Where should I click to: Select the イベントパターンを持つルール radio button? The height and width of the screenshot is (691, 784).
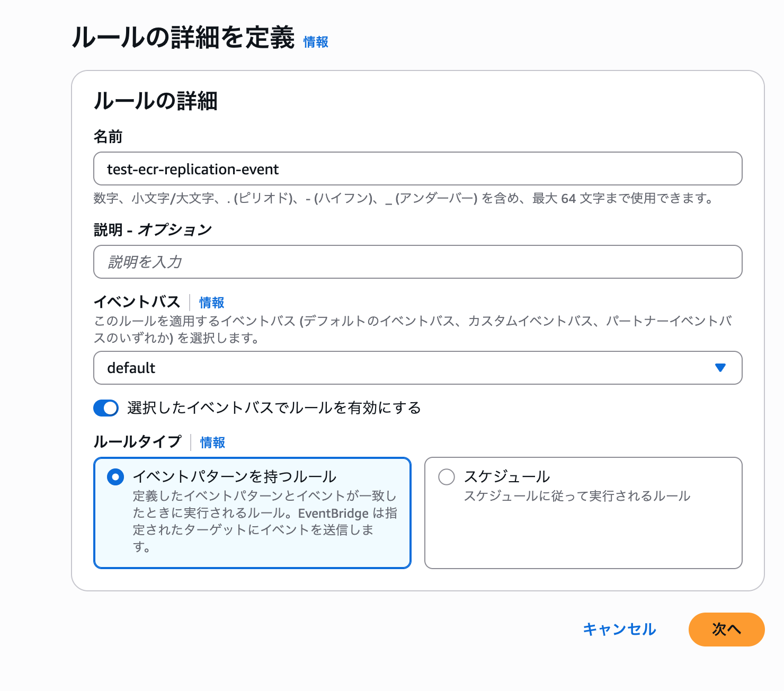click(x=115, y=477)
